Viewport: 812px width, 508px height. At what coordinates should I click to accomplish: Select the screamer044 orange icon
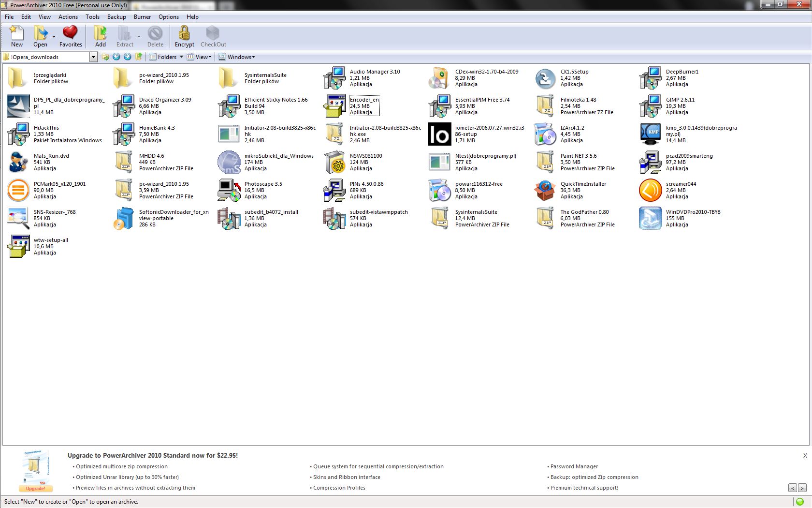tap(650, 190)
